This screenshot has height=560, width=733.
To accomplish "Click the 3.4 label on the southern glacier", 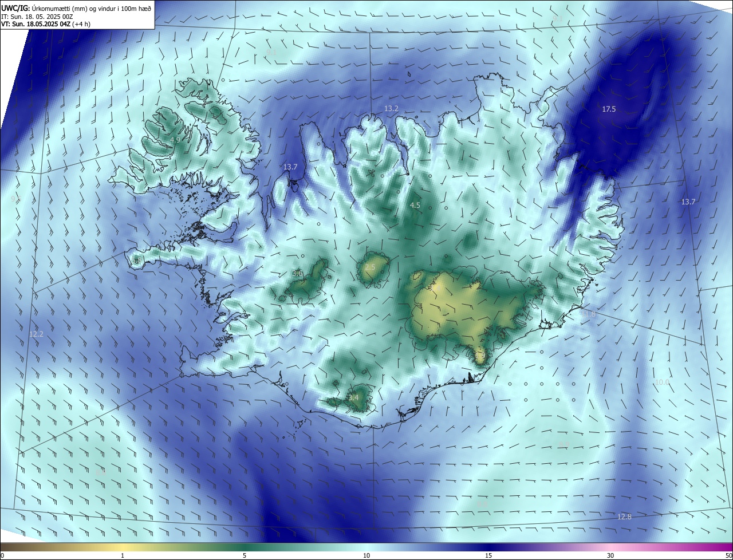I will point(353,397).
